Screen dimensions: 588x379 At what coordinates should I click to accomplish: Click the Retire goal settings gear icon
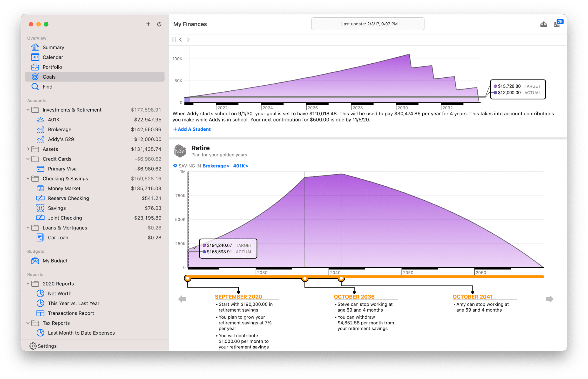pos(175,166)
